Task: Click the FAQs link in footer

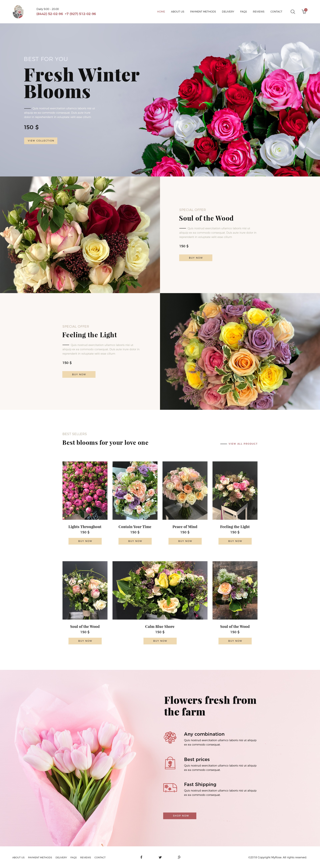Action: coord(73,858)
